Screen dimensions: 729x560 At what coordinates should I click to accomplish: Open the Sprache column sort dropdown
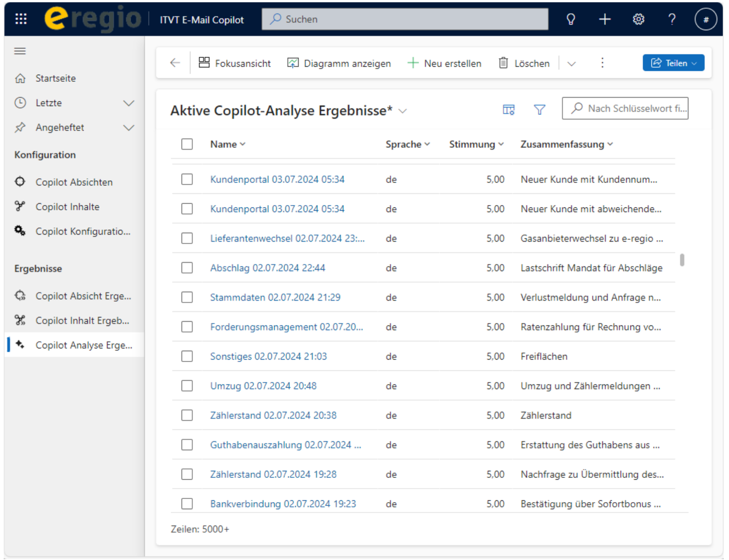click(x=427, y=144)
